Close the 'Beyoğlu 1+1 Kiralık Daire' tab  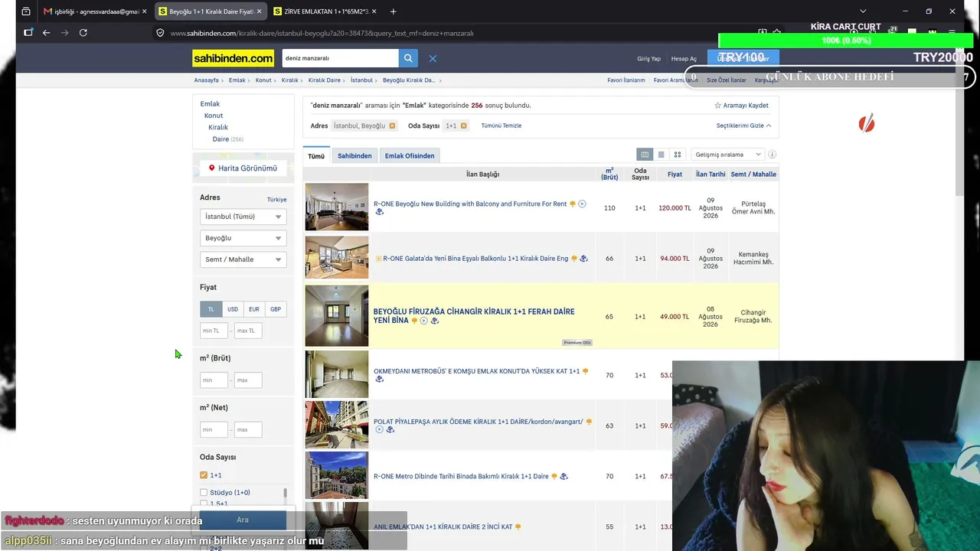pos(259,11)
